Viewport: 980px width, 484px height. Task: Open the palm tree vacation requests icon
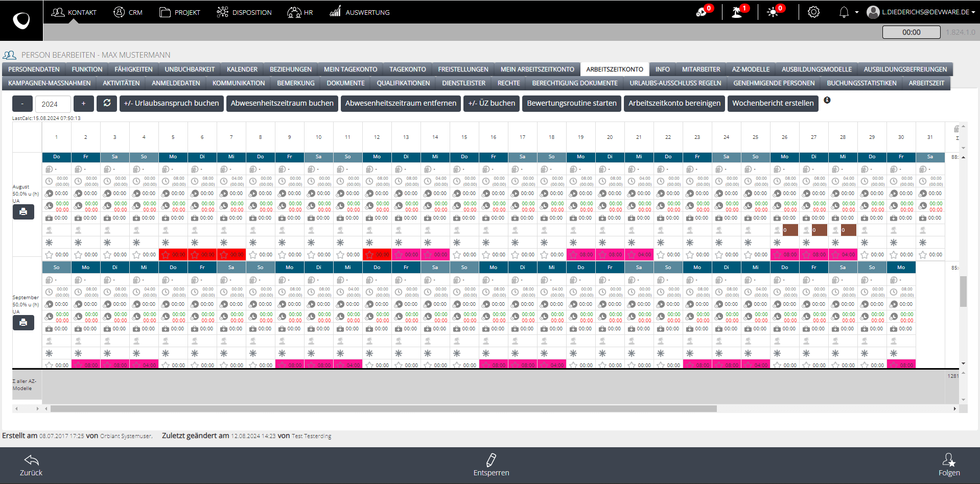pyautogui.click(x=737, y=12)
